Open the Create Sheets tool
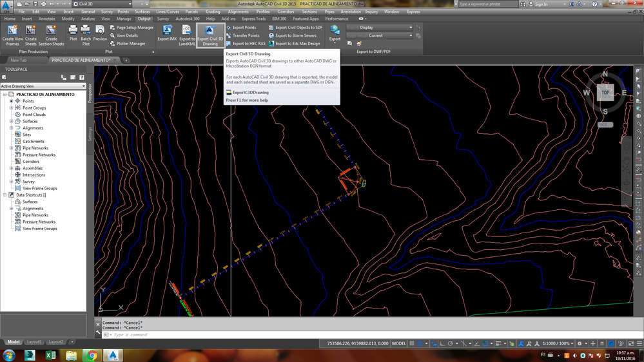Image resolution: width=644 pixels, height=362 pixels. (30, 35)
